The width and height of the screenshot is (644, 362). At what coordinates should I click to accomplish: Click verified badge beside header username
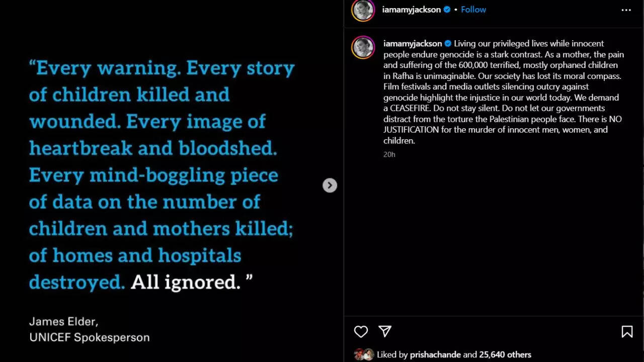tap(447, 10)
